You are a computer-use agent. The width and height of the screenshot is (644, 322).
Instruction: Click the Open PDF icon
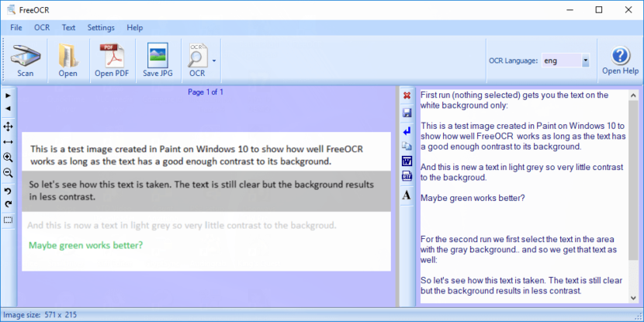coord(111,61)
